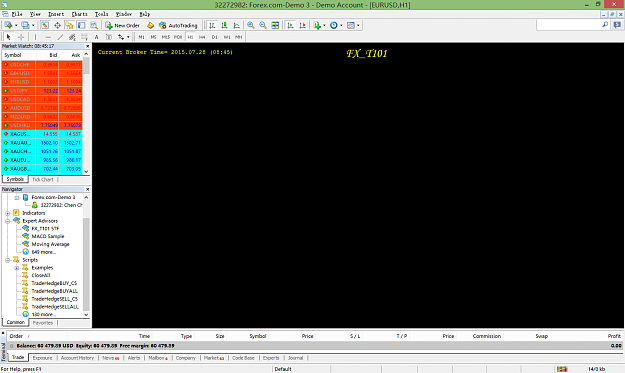Switch to the Tick Chart tab
625x373 pixels.
coord(43,179)
